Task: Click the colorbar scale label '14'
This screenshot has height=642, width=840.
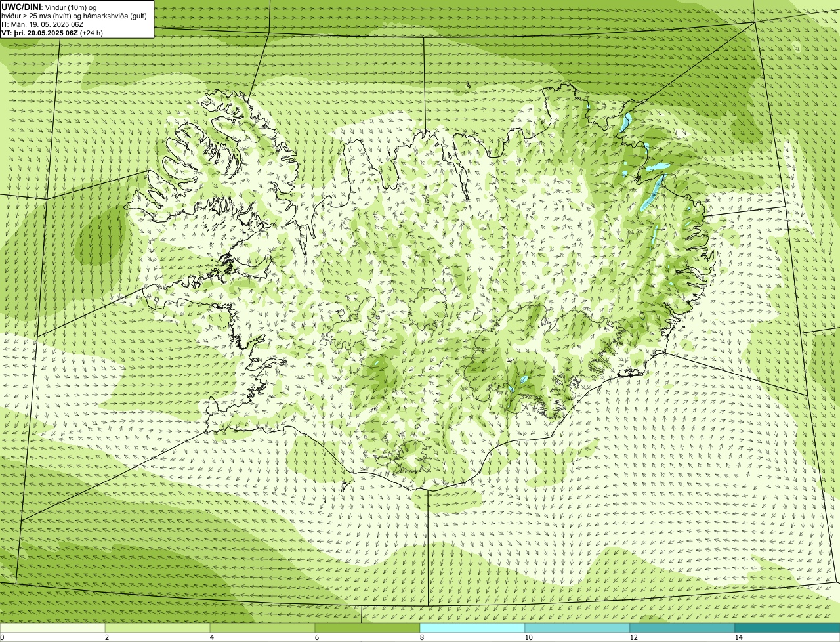Action: click(x=739, y=637)
